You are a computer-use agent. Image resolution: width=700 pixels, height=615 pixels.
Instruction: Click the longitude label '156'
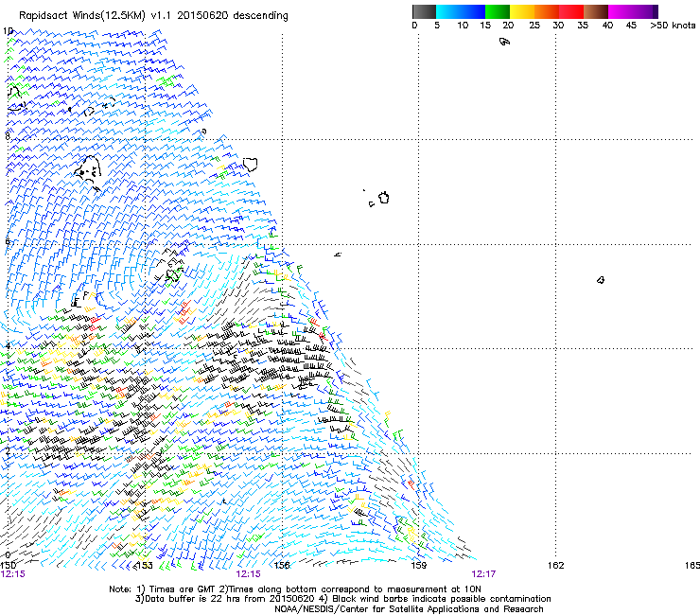[282, 566]
